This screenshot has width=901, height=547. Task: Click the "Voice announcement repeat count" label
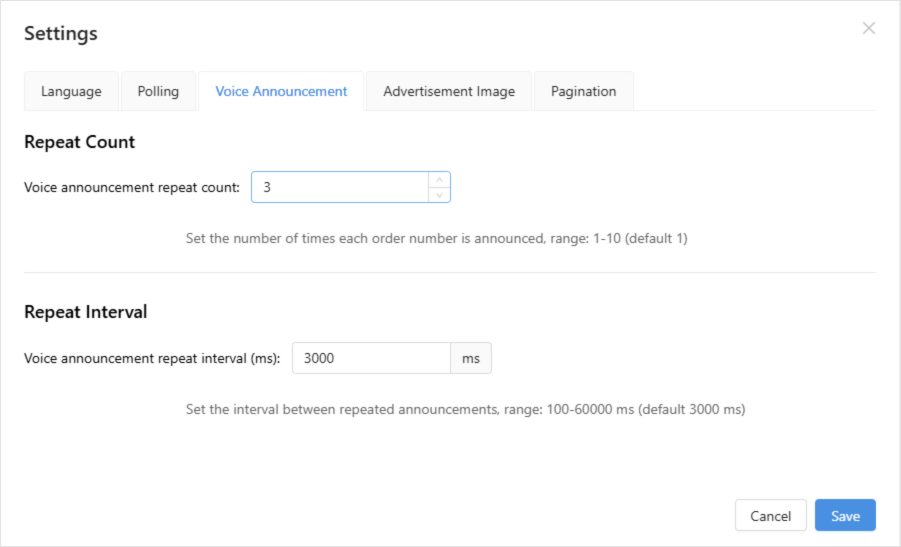pyautogui.click(x=131, y=187)
